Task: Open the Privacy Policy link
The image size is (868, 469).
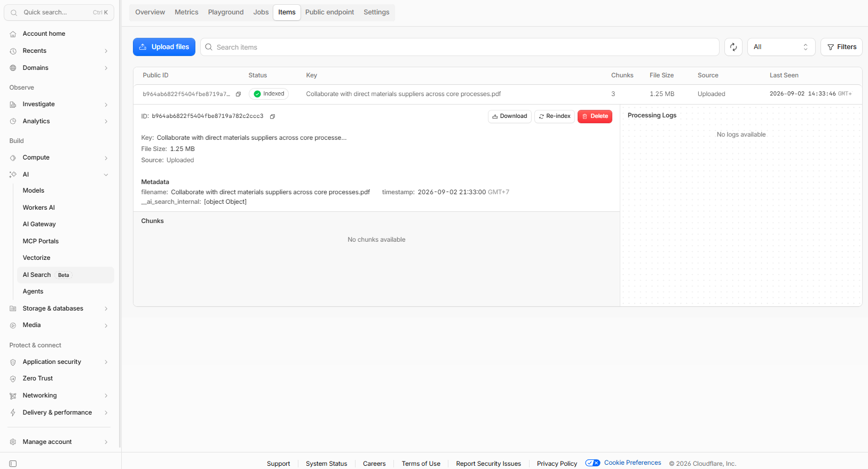Action: pos(557,464)
